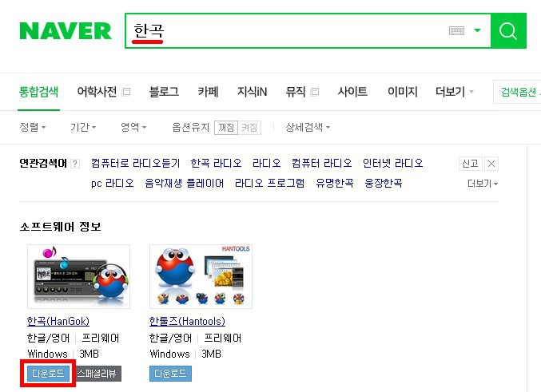Open the Hantools software thumbnail image
Image resolution: width=541 pixels, height=392 pixels.
tap(201, 276)
